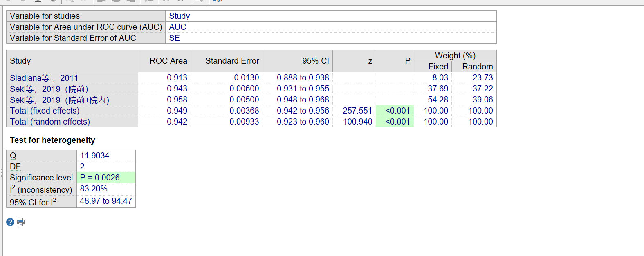This screenshot has height=256, width=644.
Task: Click the green P = 0.0026 significance cell
Action: click(100, 178)
